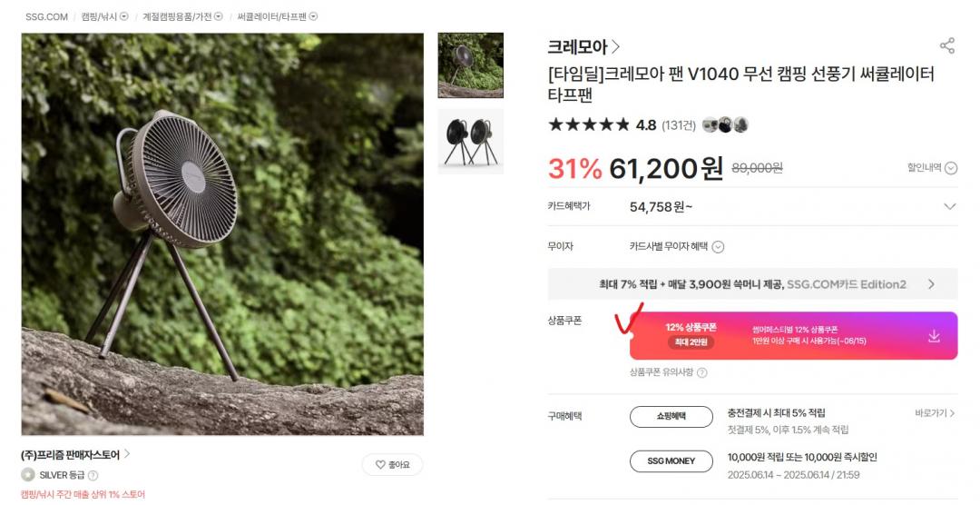The width and height of the screenshot is (980, 505).
Task: Click the five-star rating icons
Action: coord(589,124)
